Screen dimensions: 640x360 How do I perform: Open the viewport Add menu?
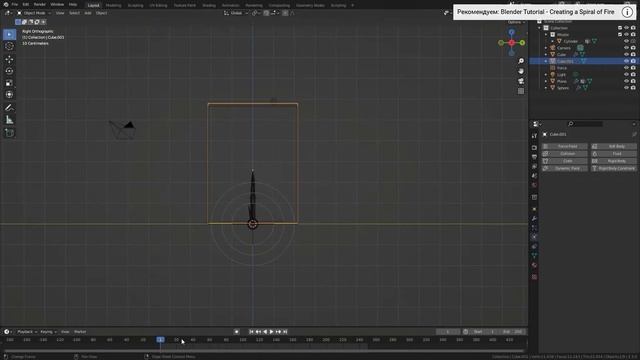88,13
